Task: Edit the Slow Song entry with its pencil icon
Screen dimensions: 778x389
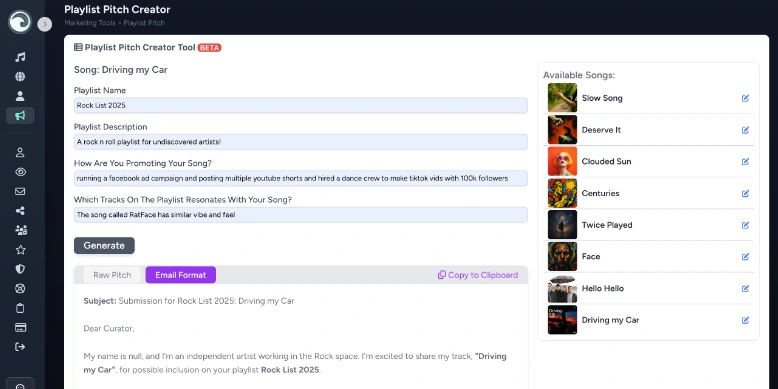Action: pos(745,98)
